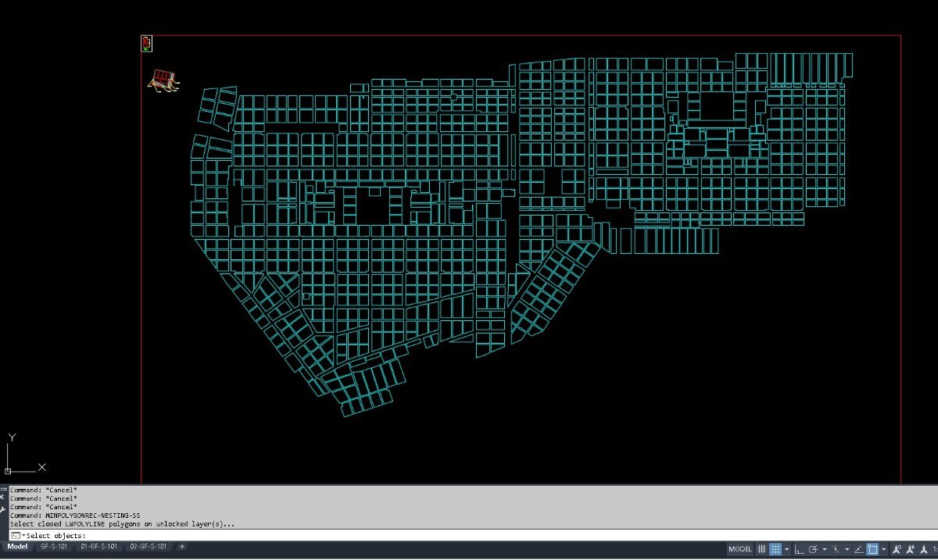Click the annotation auto-scale icon
Screen dimensions: 938x560
click(909, 549)
